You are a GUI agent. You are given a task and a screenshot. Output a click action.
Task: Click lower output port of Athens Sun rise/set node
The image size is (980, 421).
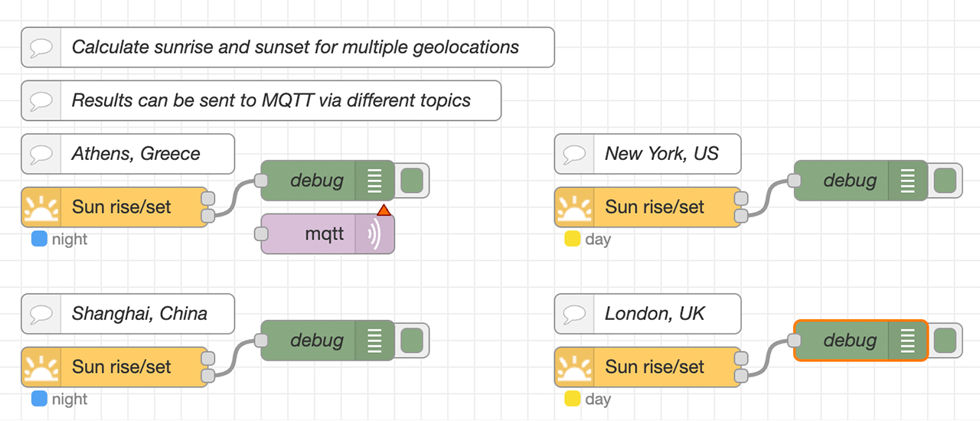[207, 217]
